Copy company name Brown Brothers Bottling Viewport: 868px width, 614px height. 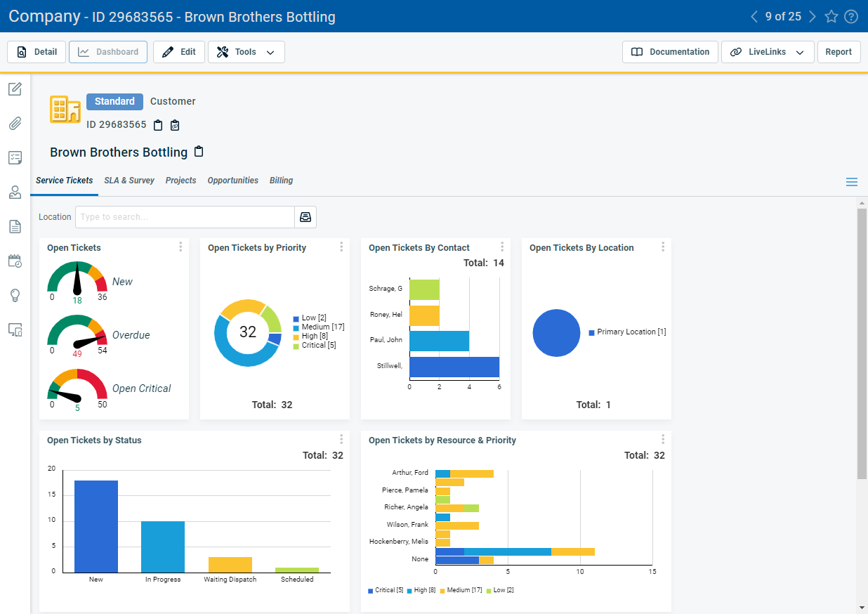pos(199,152)
